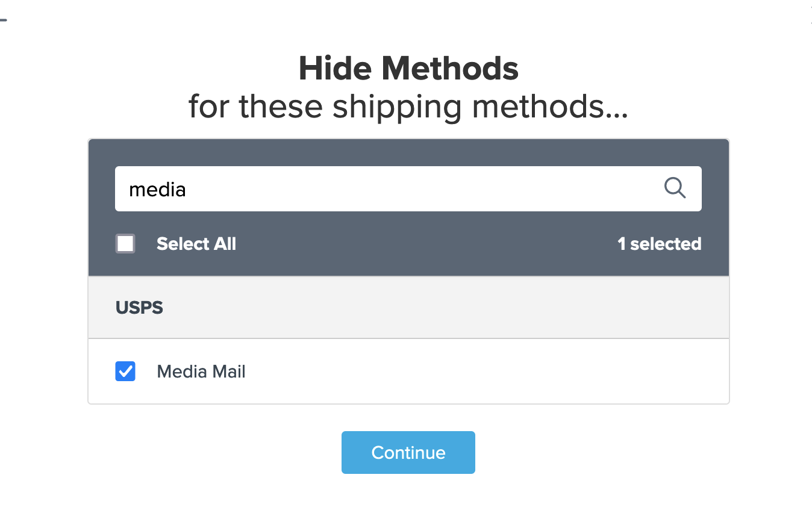The height and width of the screenshot is (507, 812).
Task: Click empty space in the Media Mail row
Action: click(482, 372)
